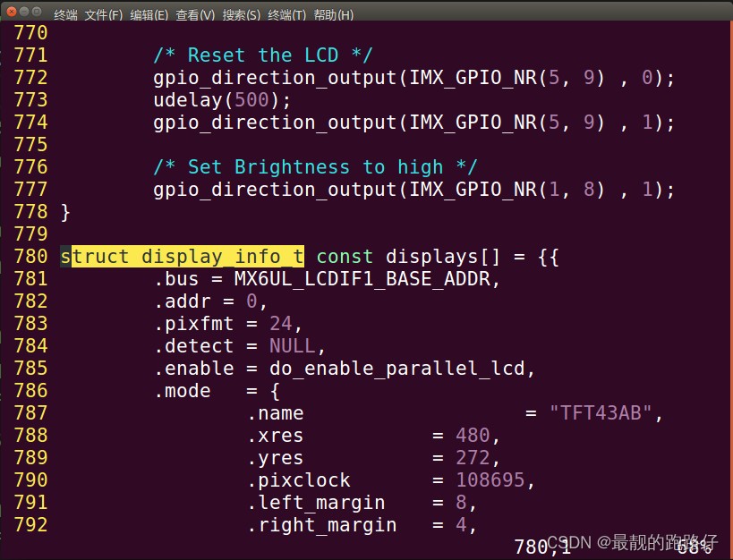Click line number 777
The image size is (733, 560).
tap(30, 190)
